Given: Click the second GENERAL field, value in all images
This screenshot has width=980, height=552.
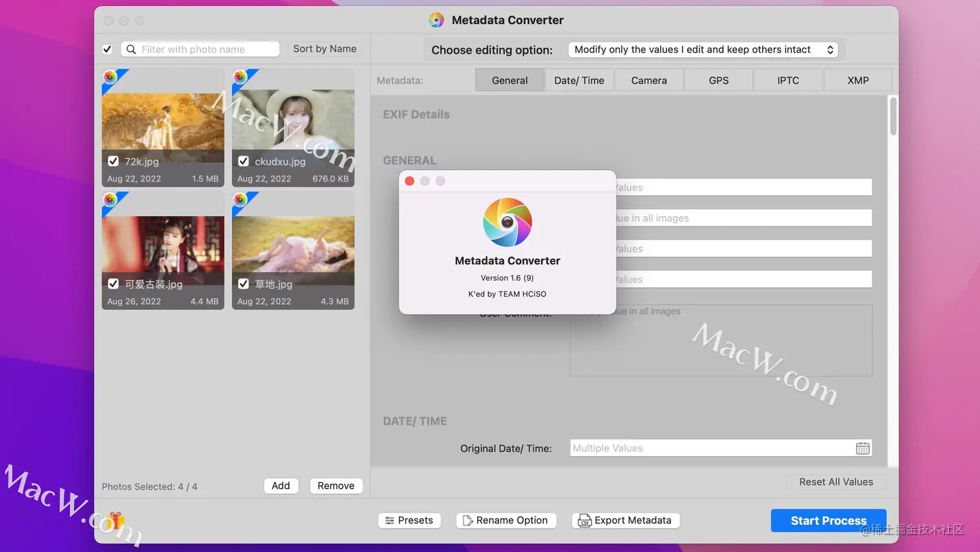Looking at the screenshot, I should click(744, 218).
